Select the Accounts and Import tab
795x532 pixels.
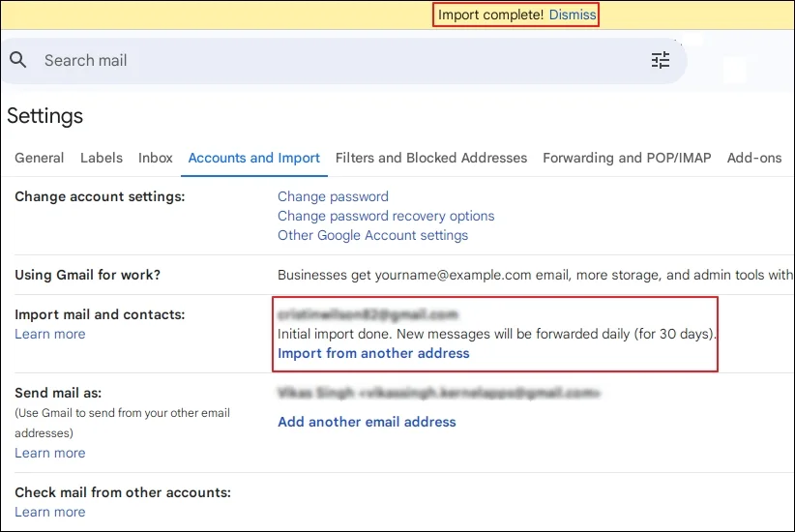[254, 158]
